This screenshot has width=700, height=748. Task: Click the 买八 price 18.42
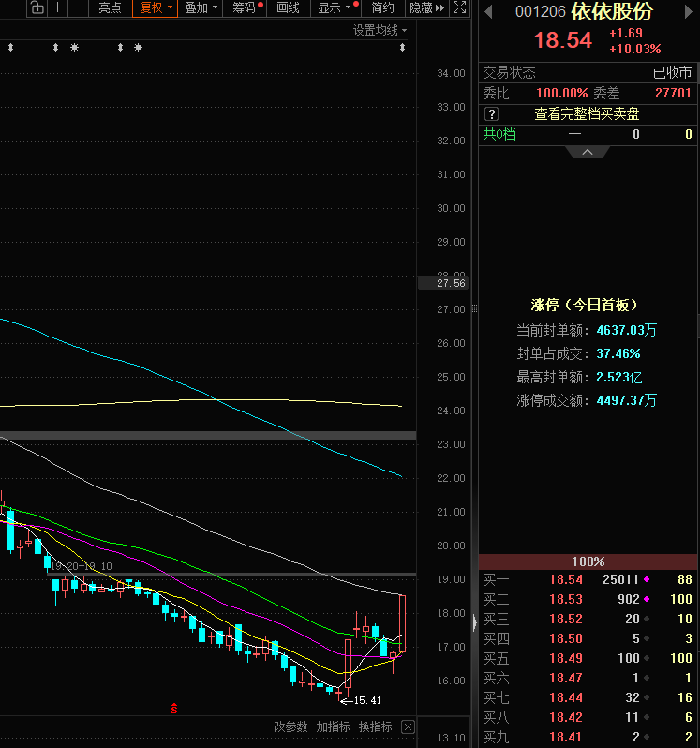pyautogui.click(x=566, y=717)
